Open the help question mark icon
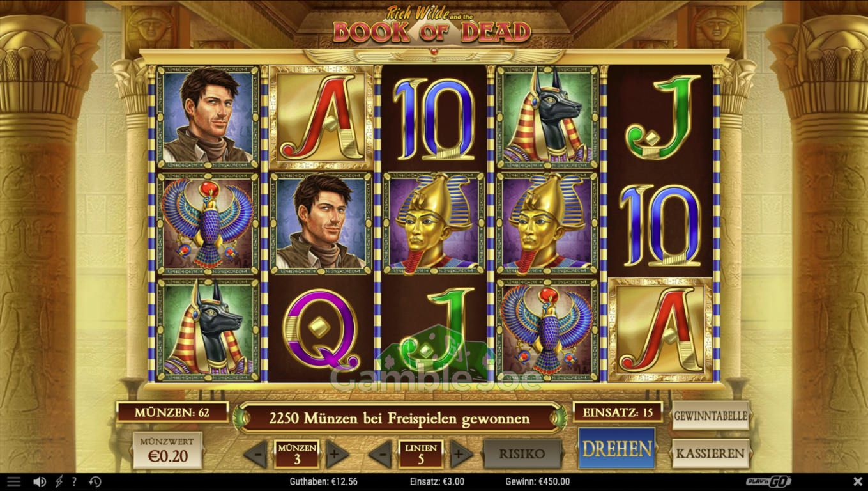868x491 pixels. point(75,481)
